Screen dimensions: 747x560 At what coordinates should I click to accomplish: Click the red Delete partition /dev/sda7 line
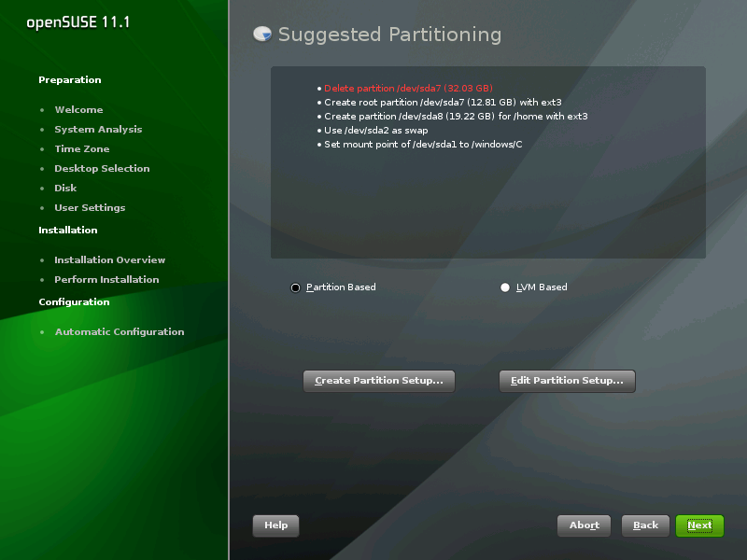[x=408, y=89]
